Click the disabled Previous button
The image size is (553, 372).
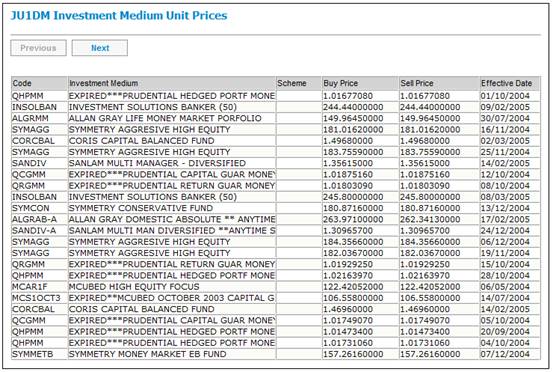click(x=38, y=48)
